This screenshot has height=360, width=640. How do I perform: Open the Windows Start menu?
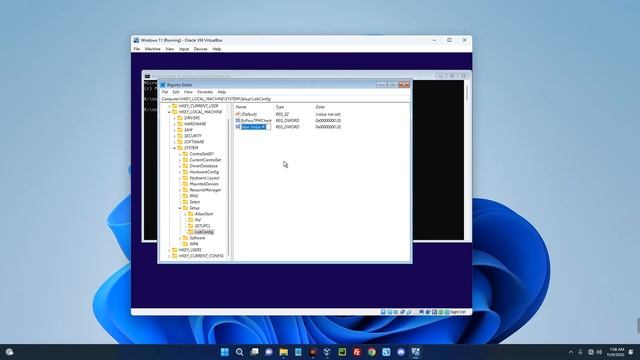(224, 352)
